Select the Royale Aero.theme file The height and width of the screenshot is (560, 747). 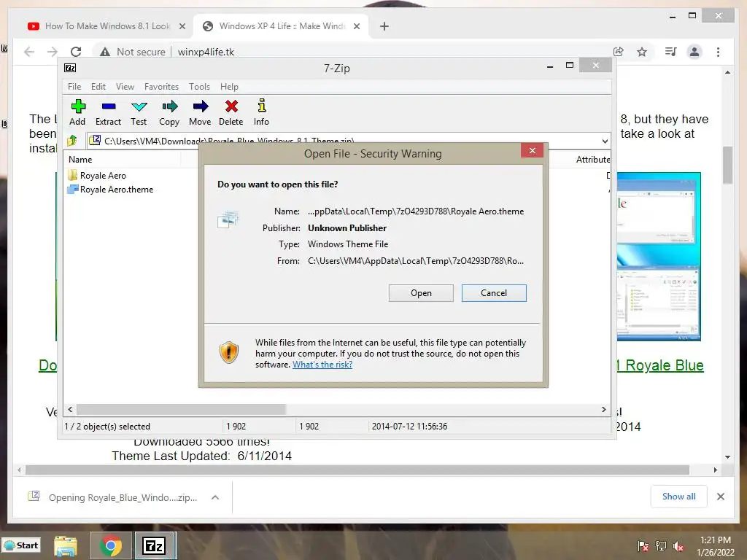[x=111, y=190]
